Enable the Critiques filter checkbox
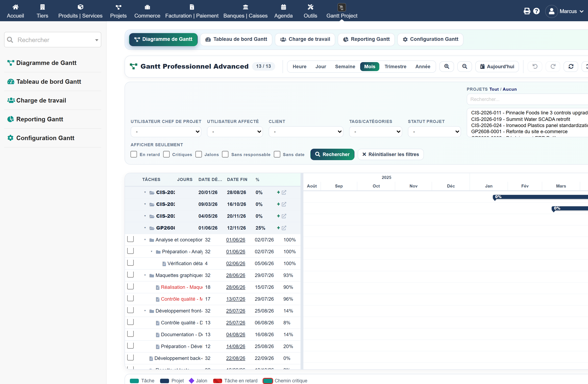The width and height of the screenshot is (588, 384). click(x=167, y=154)
